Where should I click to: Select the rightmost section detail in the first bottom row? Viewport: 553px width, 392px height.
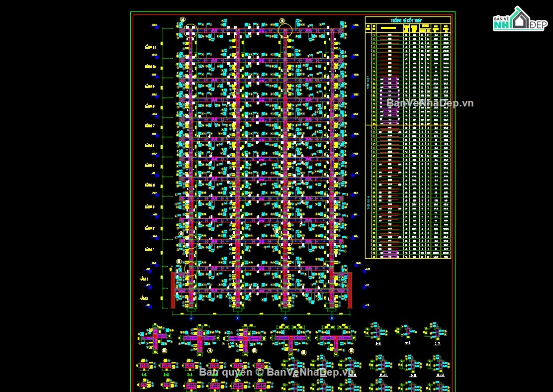(x=435, y=331)
